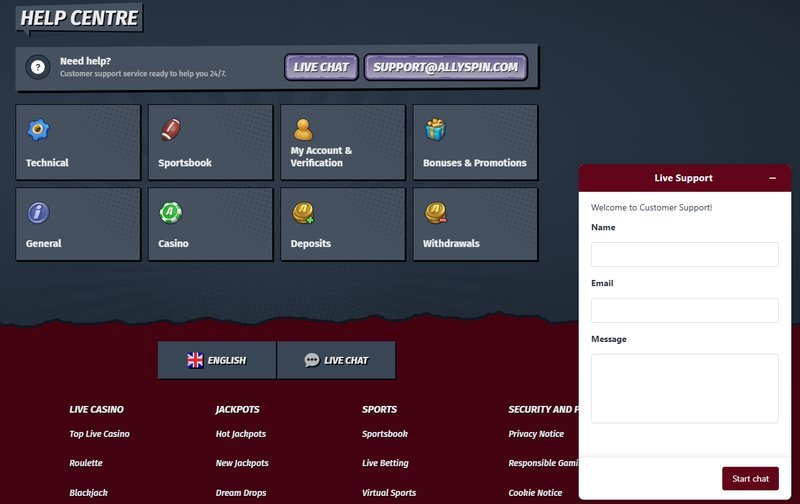This screenshot has height=504, width=800.
Task: Open the Dream Drops link
Action: 241,492
